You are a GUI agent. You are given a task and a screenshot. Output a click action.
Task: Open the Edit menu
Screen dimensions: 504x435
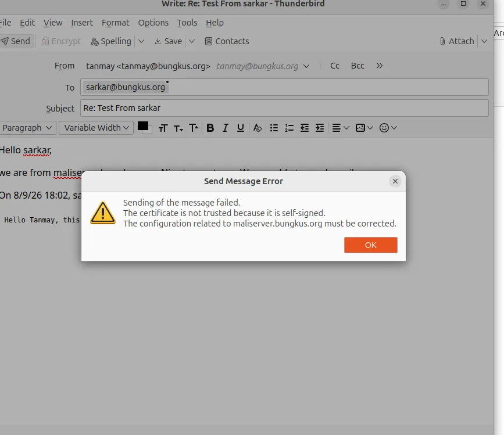(x=27, y=23)
